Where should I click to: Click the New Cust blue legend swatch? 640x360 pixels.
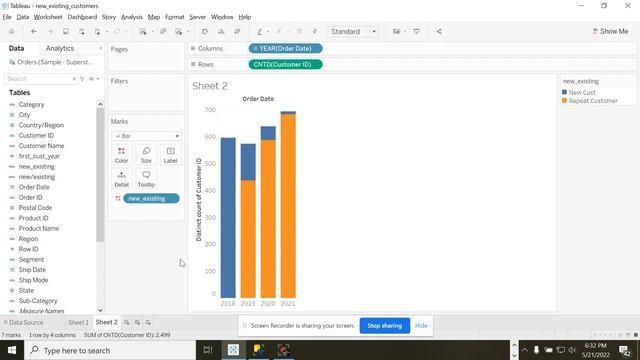(564, 92)
